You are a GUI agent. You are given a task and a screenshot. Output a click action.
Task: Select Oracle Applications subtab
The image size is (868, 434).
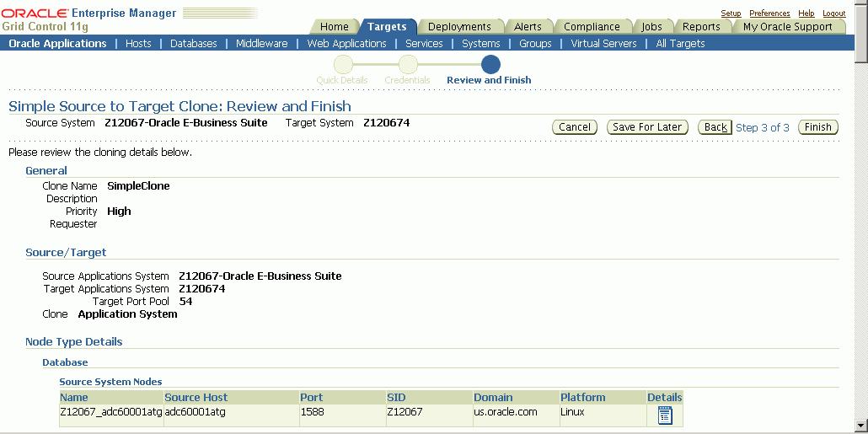tap(57, 43)
